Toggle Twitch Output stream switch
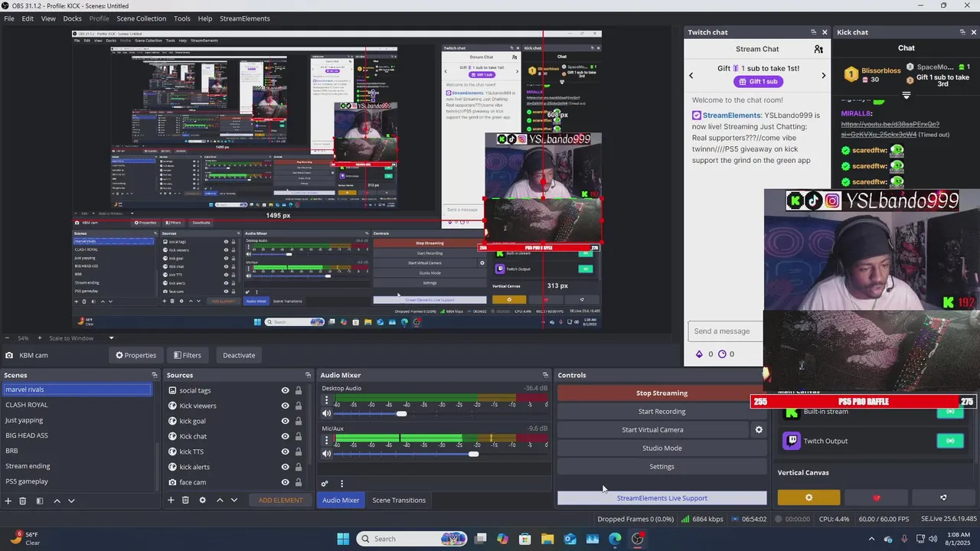The image size is (980, 551). click(950, 441)
